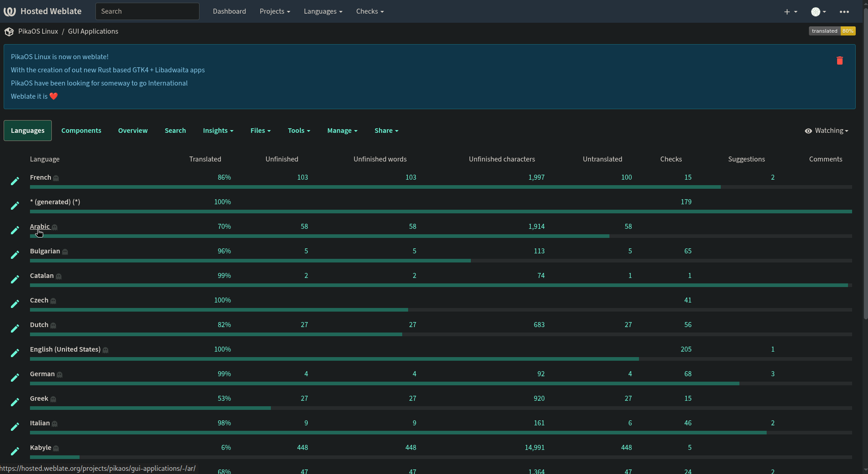Sort by the Checks column header

[671, 159]
